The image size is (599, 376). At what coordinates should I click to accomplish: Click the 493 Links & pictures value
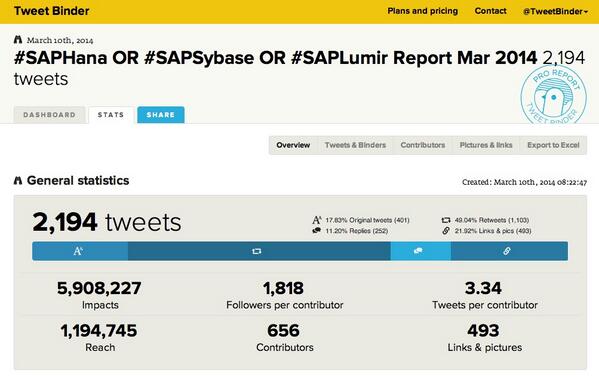(x=483, y=331)
